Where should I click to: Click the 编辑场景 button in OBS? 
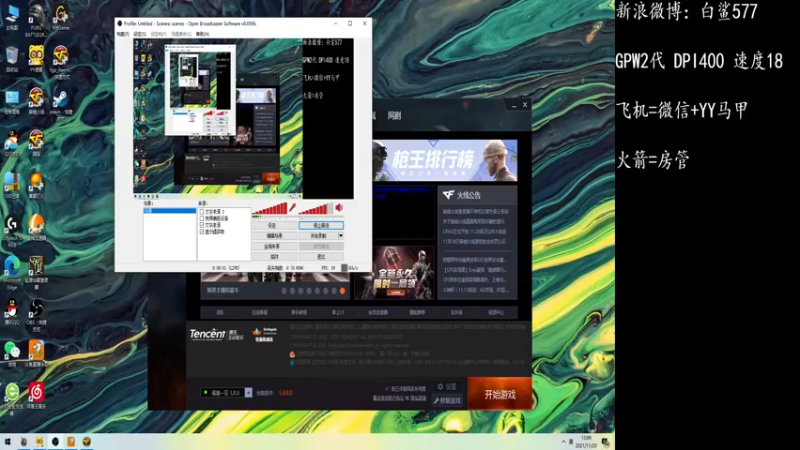pyautogui.click(x=274, y=236)
